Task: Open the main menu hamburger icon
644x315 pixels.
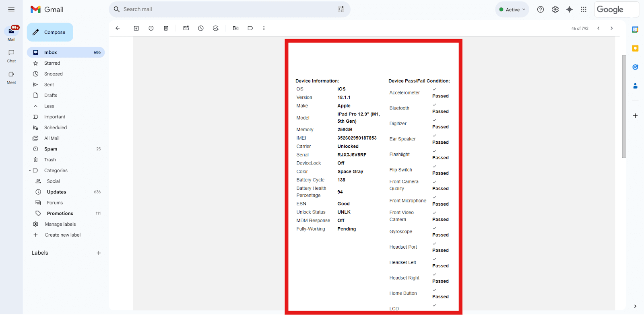Action: click(11, 9)
